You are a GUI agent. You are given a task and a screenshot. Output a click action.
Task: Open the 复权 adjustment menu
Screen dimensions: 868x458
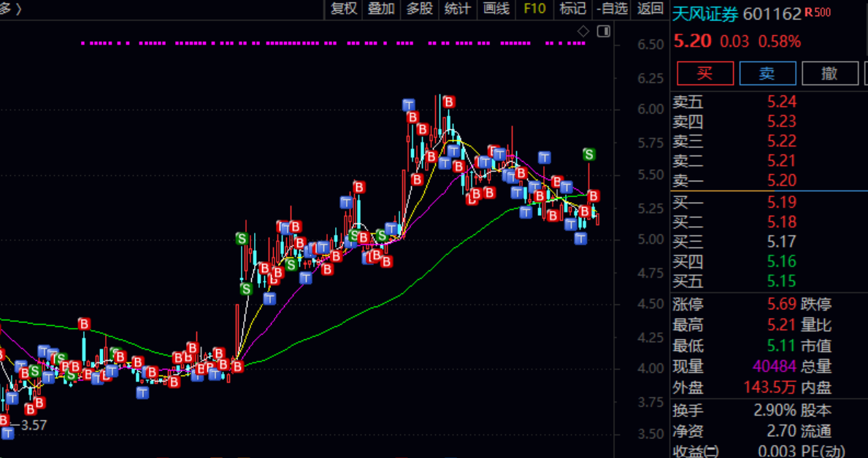tap(344, 8)
